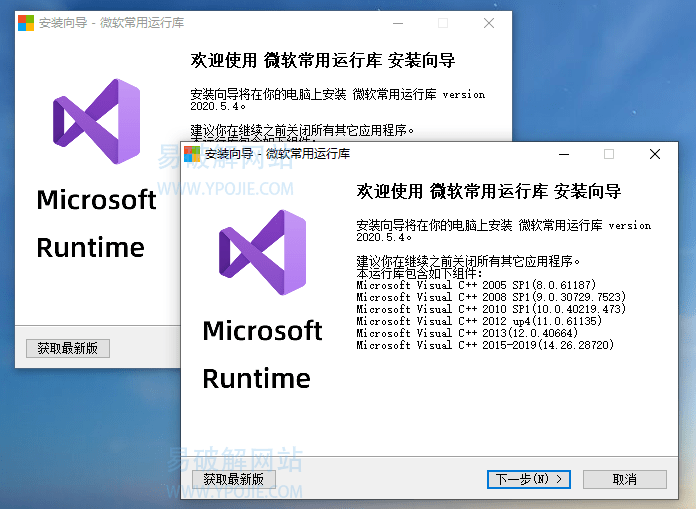696x509 pixels.
Task: Click the Visual Studio logo in the back window
Action: coord(96,121)
